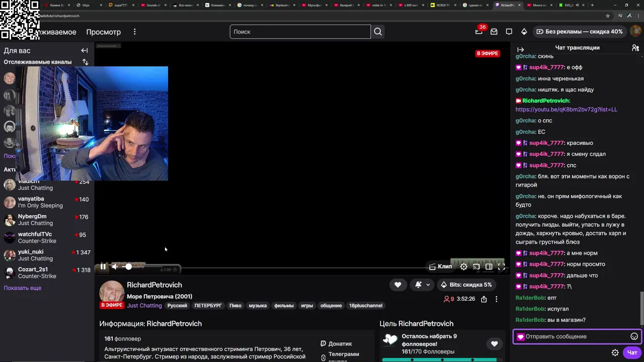Viewport: 644px width, 362px height.
Task: Create a clip with the Клип button
Action: 440,266
